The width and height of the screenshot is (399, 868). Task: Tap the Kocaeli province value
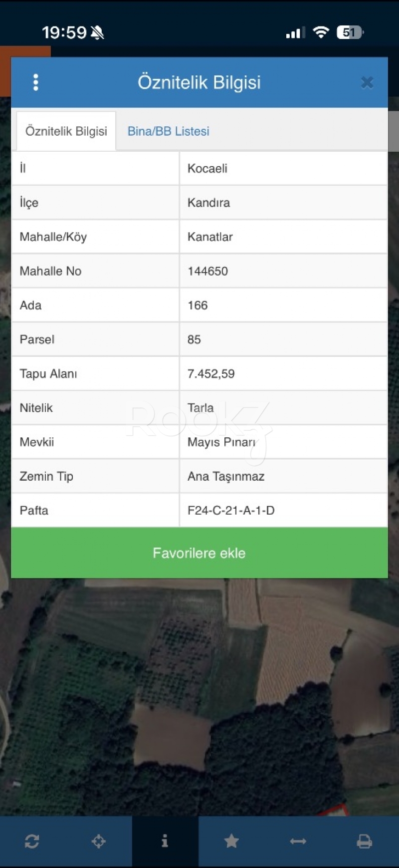click(207, 168)
